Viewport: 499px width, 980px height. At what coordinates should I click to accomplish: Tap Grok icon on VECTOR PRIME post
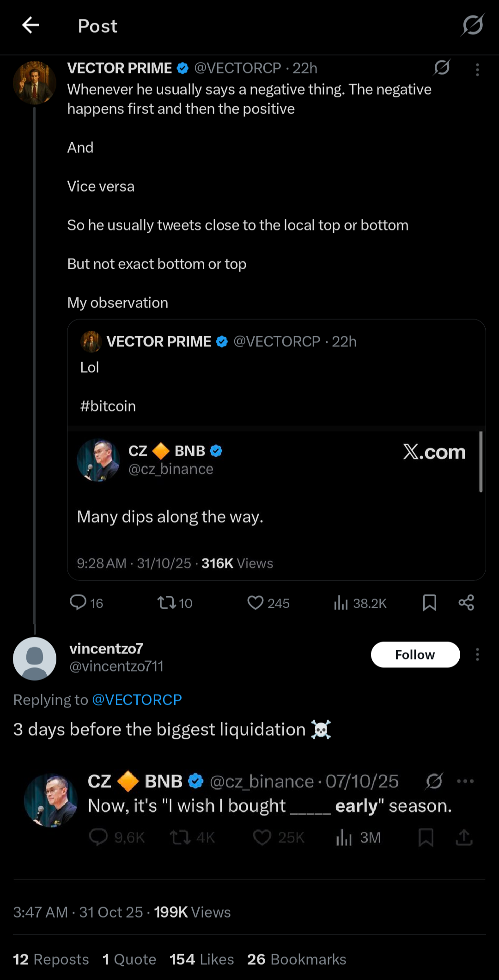tap(442, 68)
